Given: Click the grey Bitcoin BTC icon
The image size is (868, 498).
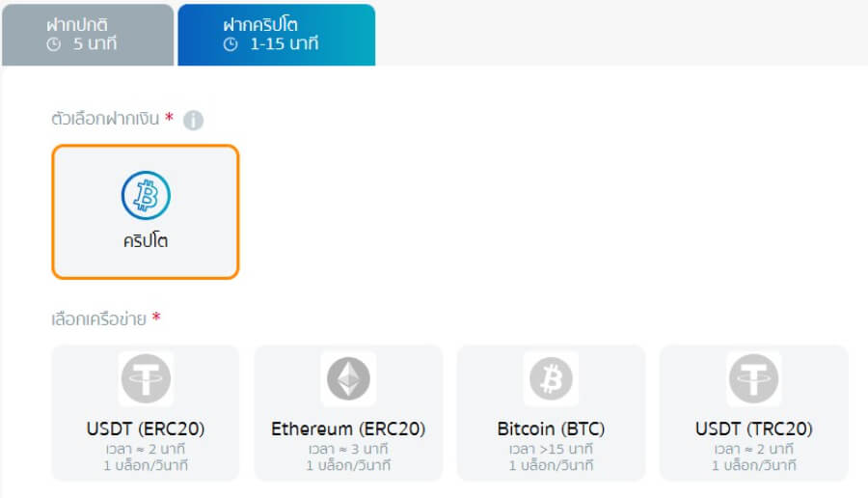Looking at the screenshot, I should [551, 378].
